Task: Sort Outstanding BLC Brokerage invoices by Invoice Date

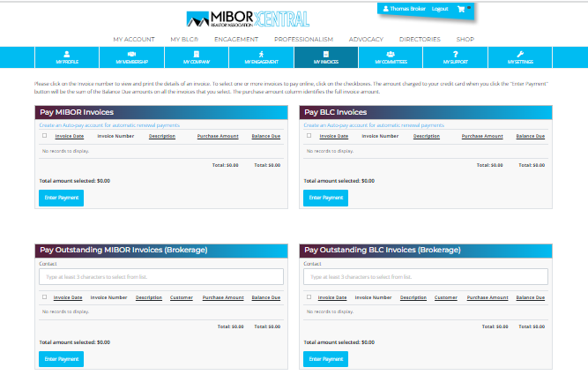Action: click(x=332, y=297)
